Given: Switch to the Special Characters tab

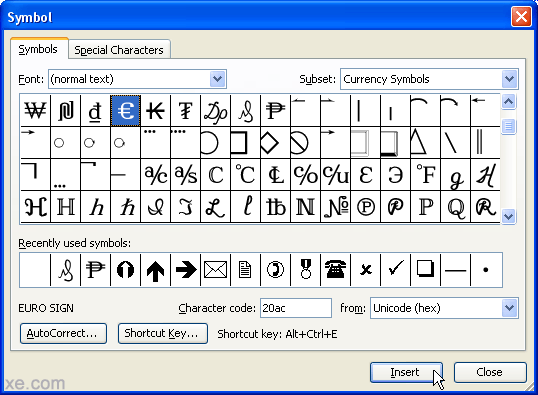Looking at the screenshot, I should pyautogui.click(x=119, y=50).
